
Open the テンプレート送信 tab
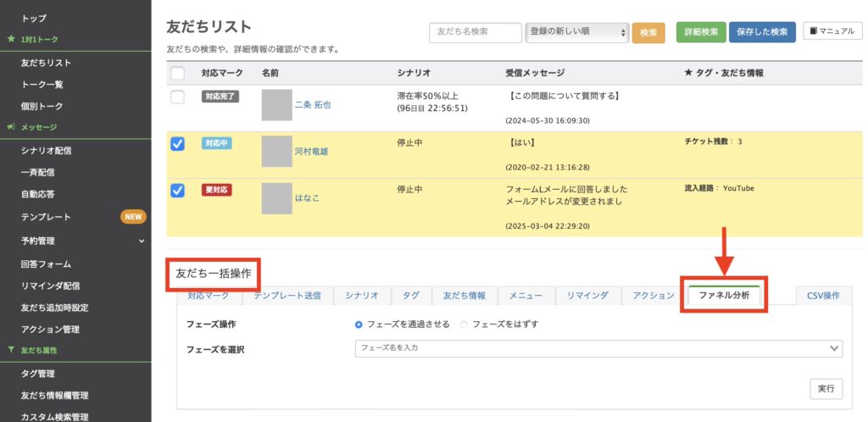(x=287, y=296)
